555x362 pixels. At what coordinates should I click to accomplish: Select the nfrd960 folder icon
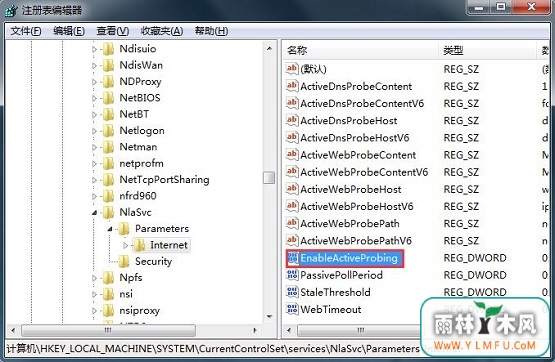(108, 196)
